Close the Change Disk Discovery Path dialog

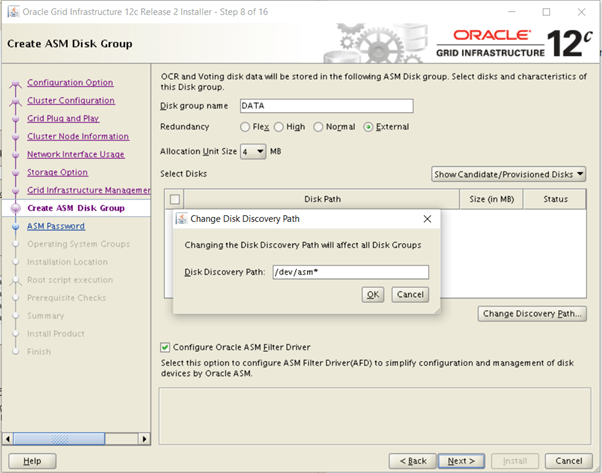(x=427, y=219)
